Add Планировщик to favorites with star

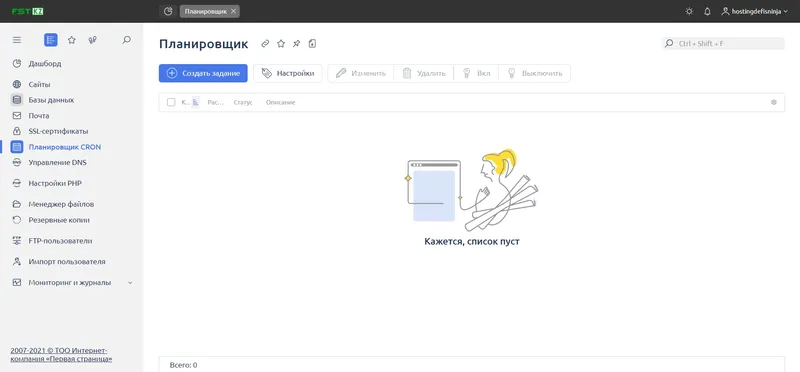[x=281, y=44]
